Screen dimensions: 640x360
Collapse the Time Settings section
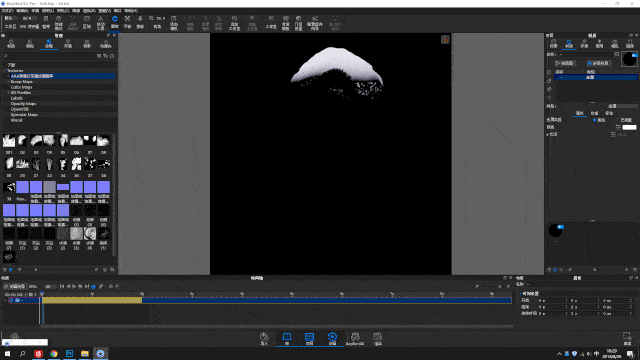click(x=521, y=294)
